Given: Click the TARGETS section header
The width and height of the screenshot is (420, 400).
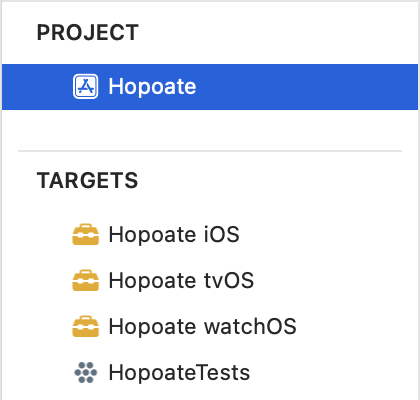Looking at the screenshot, I should 87,180.
